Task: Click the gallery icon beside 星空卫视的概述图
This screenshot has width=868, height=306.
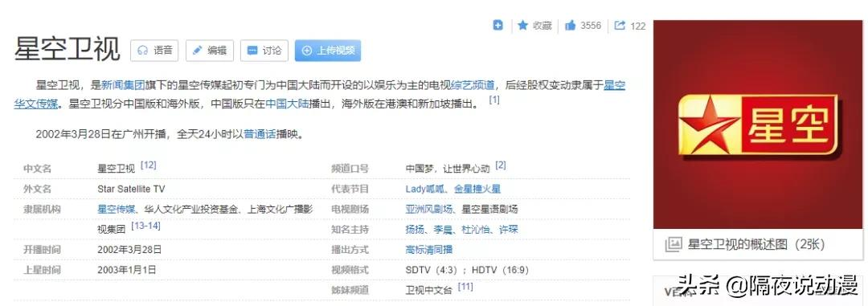Action: [x=673, y=244]
